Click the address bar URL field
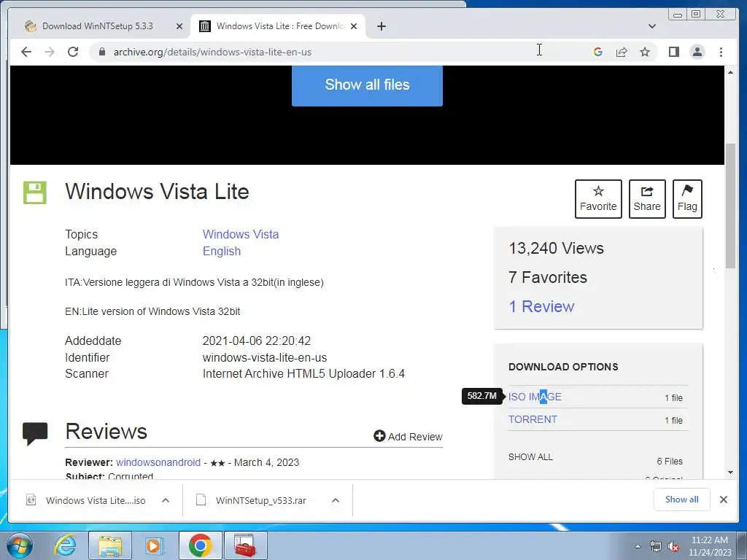This screenshot has width=747, height=560. pyautogui.click(x=212, y=52)
